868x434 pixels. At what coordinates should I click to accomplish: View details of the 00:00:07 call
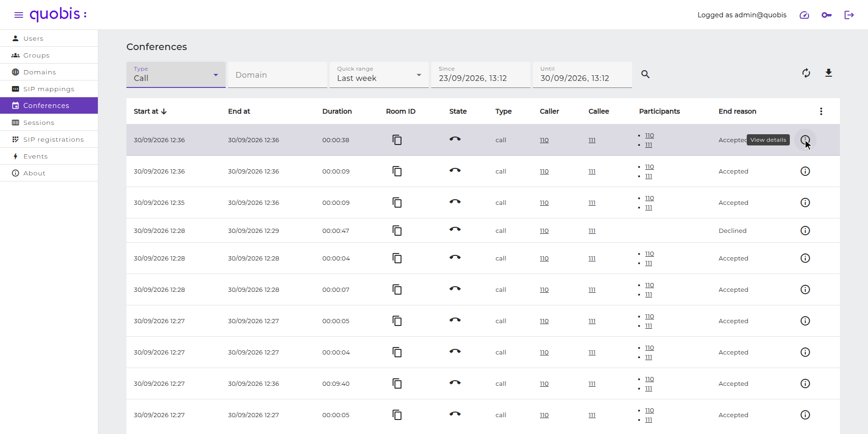pos(805,289)
